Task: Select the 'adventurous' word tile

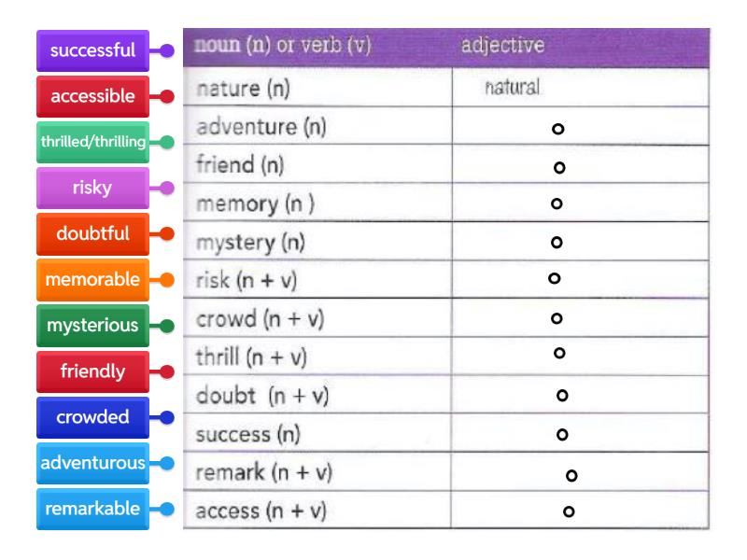Action: (x=92, y=463)
